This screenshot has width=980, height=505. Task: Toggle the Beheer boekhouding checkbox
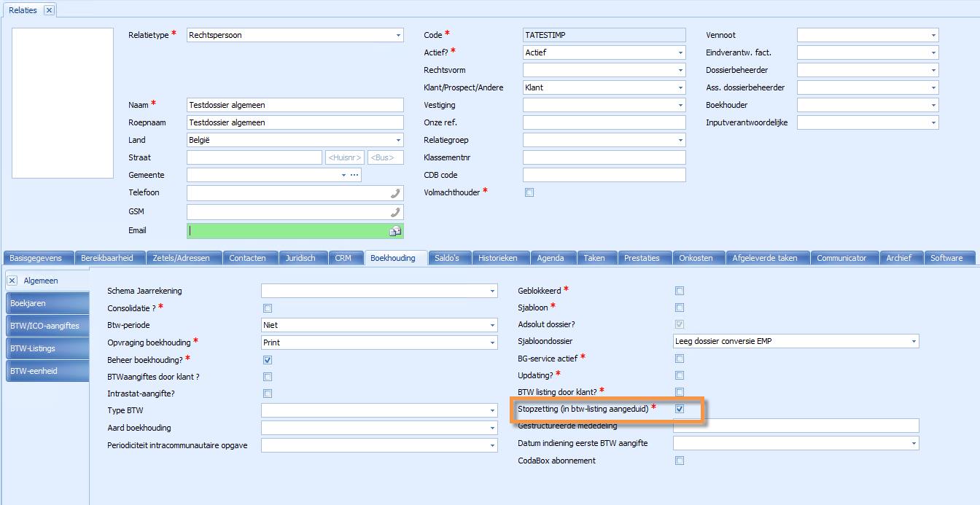(268, 360)
